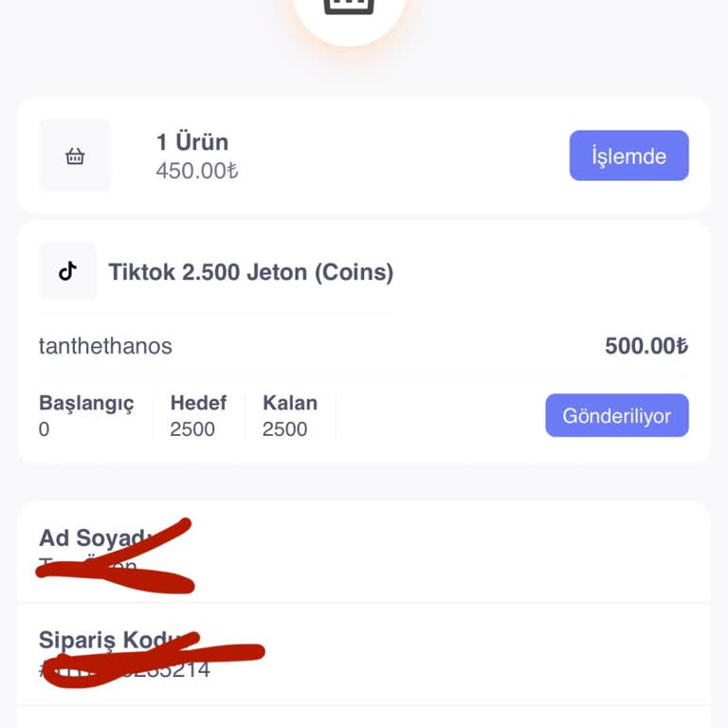The height and width of the screenshot is (728, 728).
Task: Tap the Kalan label
Action: tap(289, 403)
